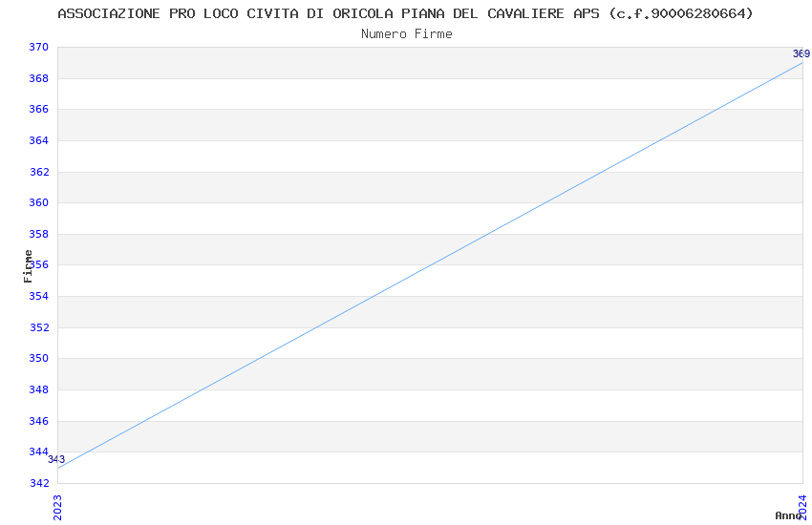Click the 352 y-axis label

point(39,327)
